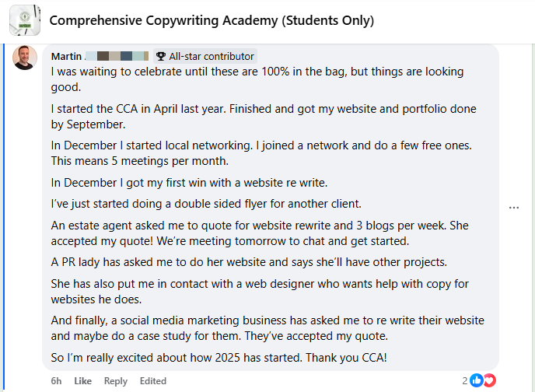The width and height of the screenshot is (535, 392).
Task: Like Martin's comment
Action: 83,381
